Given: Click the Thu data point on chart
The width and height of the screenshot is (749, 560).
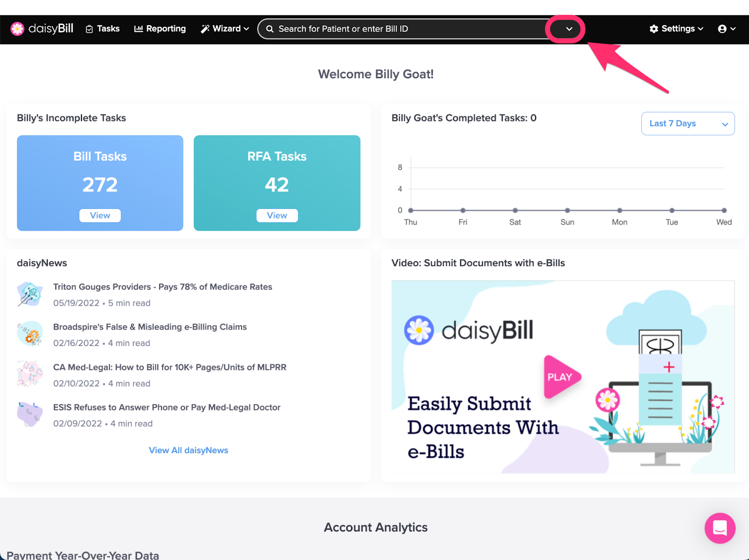Looking at the screenshot, I should click(x=411, y=210).
